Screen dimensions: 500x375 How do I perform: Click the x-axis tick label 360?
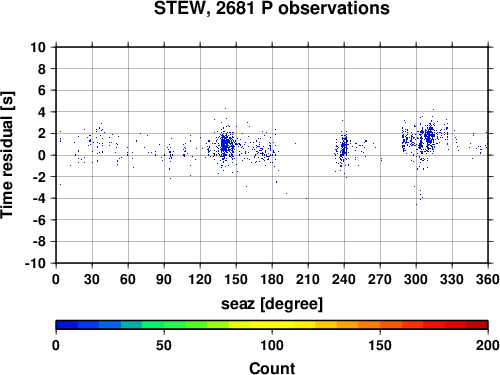(488, 279)
